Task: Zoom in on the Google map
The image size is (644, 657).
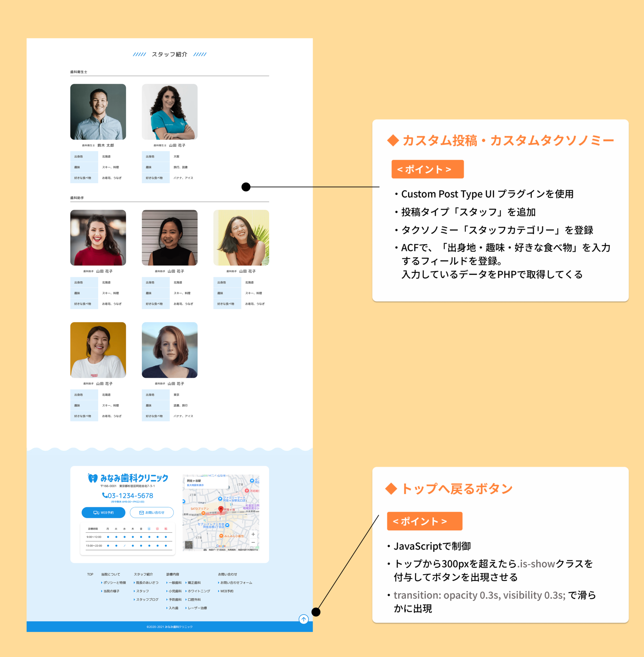Action: [253, 534]
